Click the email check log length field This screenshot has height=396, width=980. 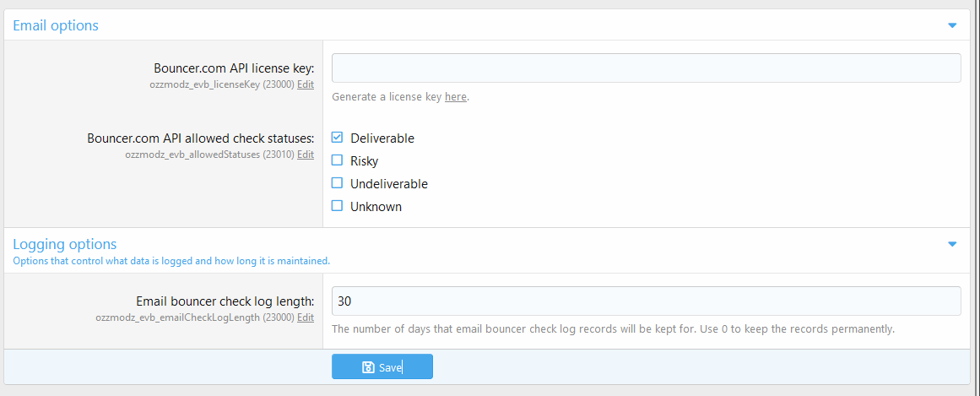(646, 301)
